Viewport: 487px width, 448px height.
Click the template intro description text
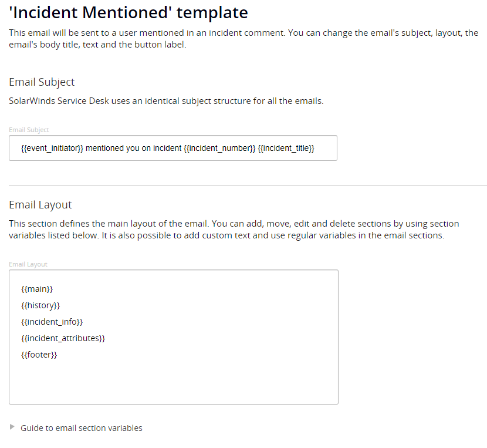click(x=243, y=38)
